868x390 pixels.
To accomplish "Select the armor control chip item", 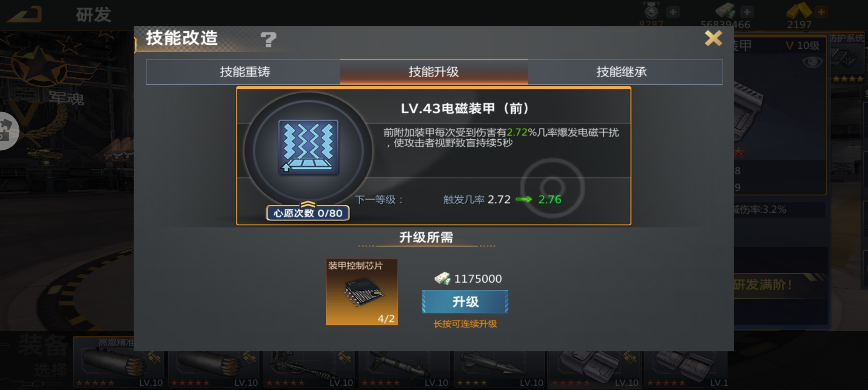I will point(362,292).
